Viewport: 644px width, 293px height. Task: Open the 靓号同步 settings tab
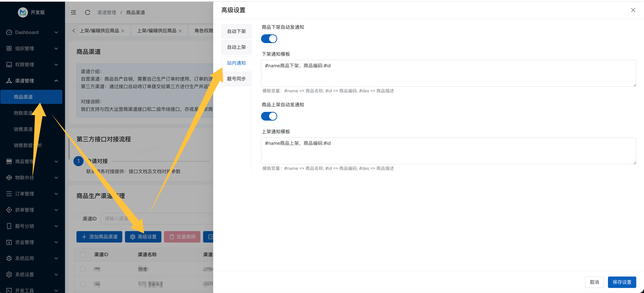point(236,79)
